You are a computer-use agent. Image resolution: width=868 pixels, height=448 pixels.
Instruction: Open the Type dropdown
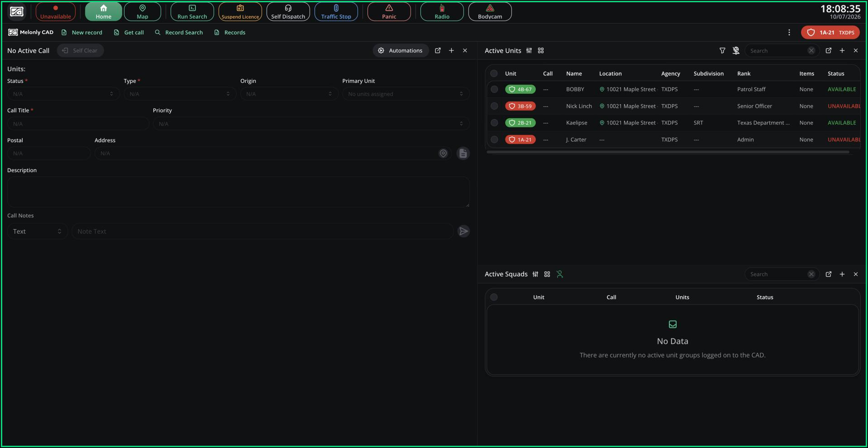pyautogui.click(x=180, y=94)
